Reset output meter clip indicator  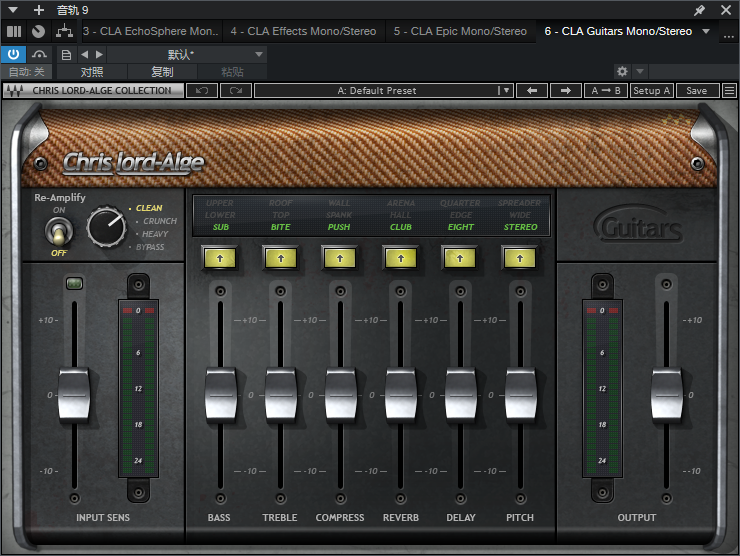[602, 311]
